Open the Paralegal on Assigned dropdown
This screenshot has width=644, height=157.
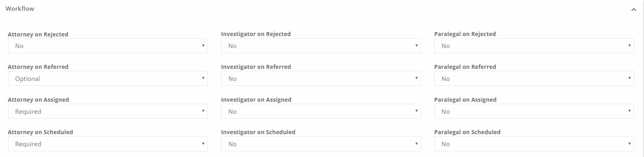pos(534,111)
